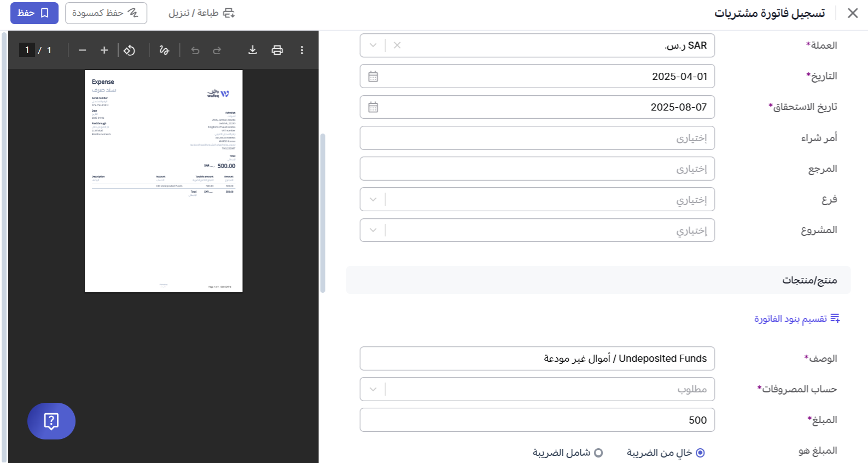Rotate the PDF page icon

pos(129,50)
